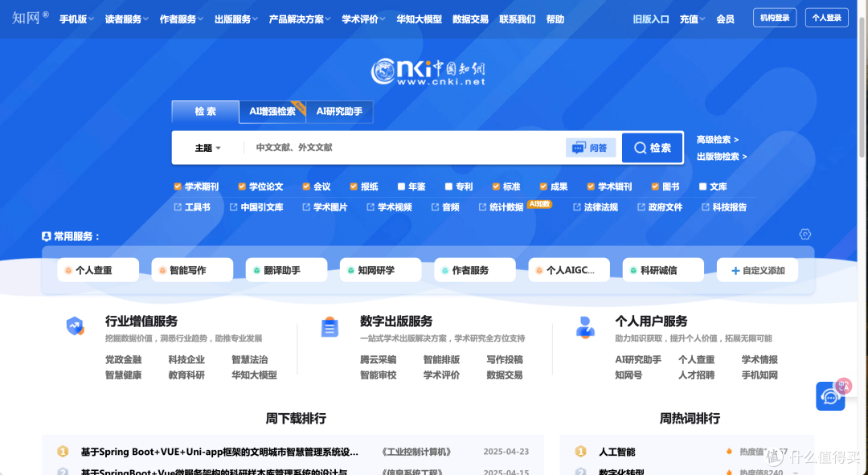Screen dimensions: 868x475
Task: Click the 知网 logo in top-left corner
Action: click(30, 18)
